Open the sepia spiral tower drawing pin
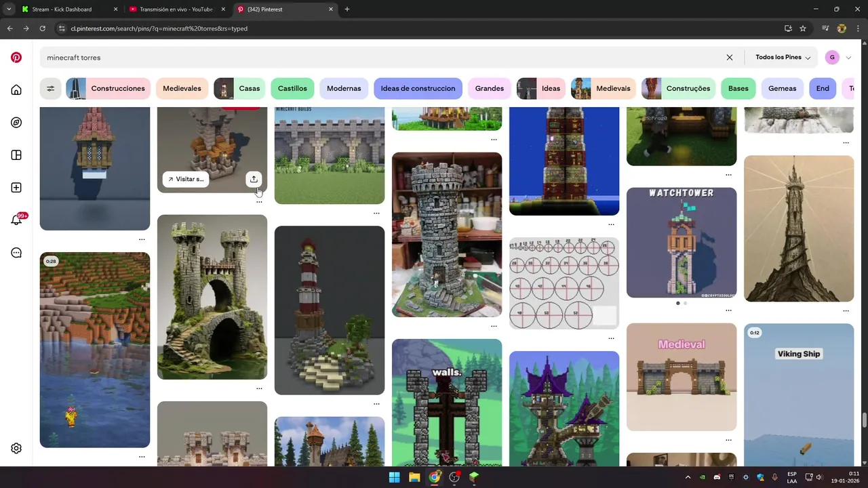Screen dimensions: 868x488 [799, 228]
